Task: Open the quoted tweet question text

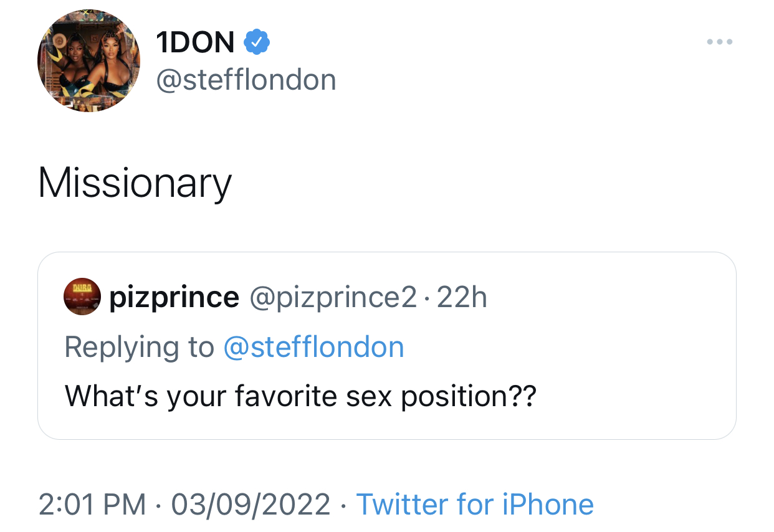Action: pyautogui.click(x=300, y=396)
